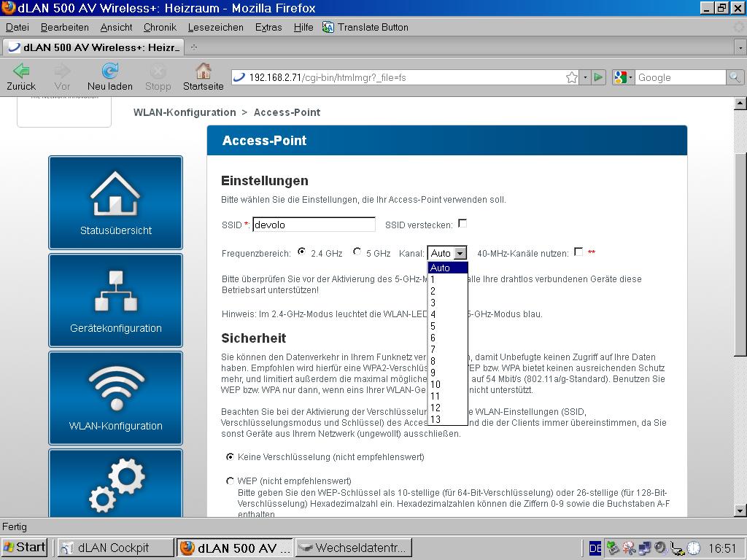Choose channel 9 in the Kanal list
Viewport: 747px width, 560px height.
point(448,373)
